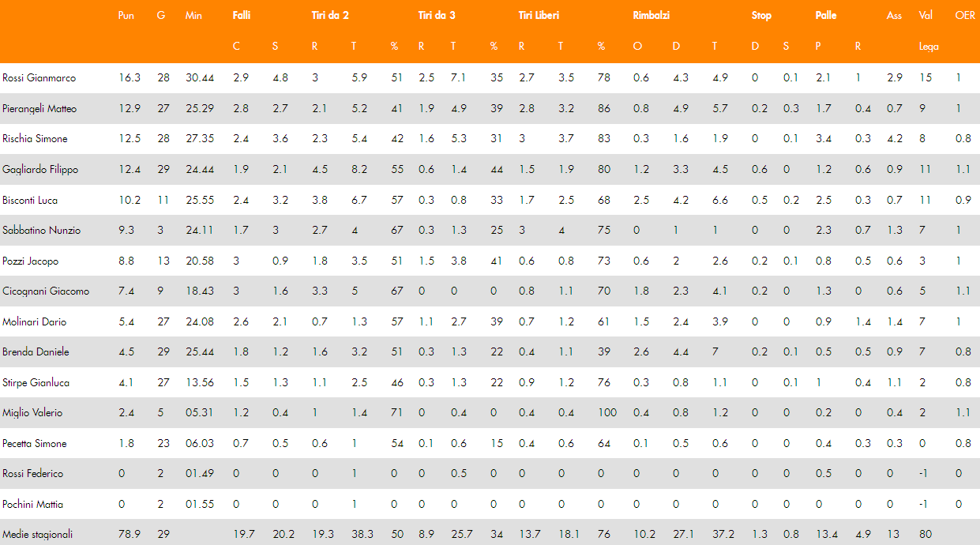Click the Falli group header
Viewport: 980px width, 545px height.
[241, 16]
